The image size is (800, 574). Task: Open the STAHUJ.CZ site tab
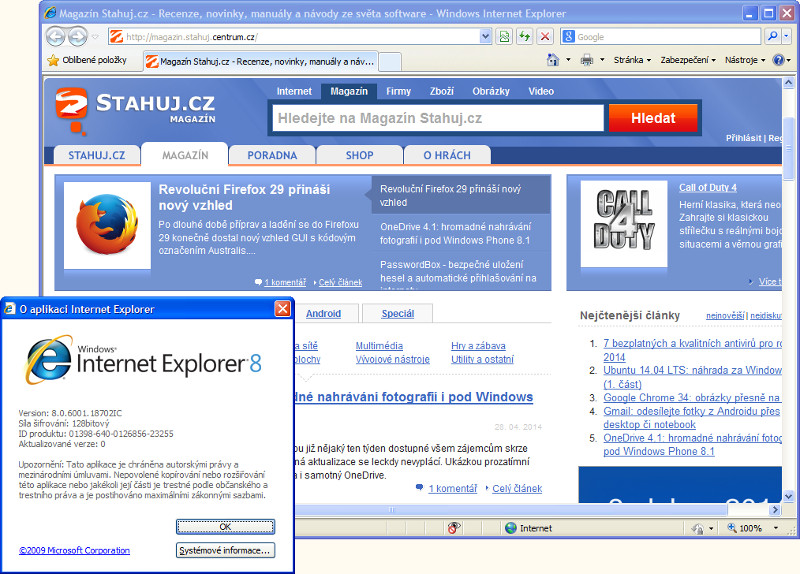click(x=96, y=155)
